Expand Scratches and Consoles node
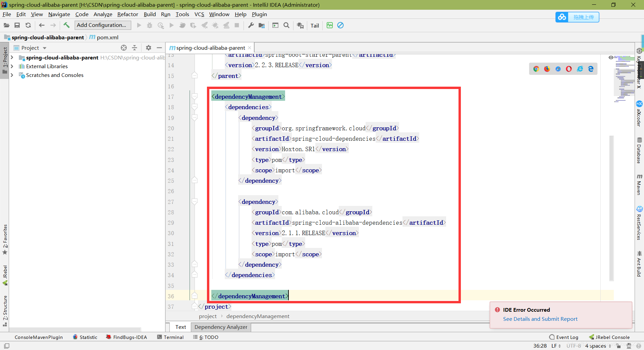This screenshot has height=350, width=644. pos(12,75)
